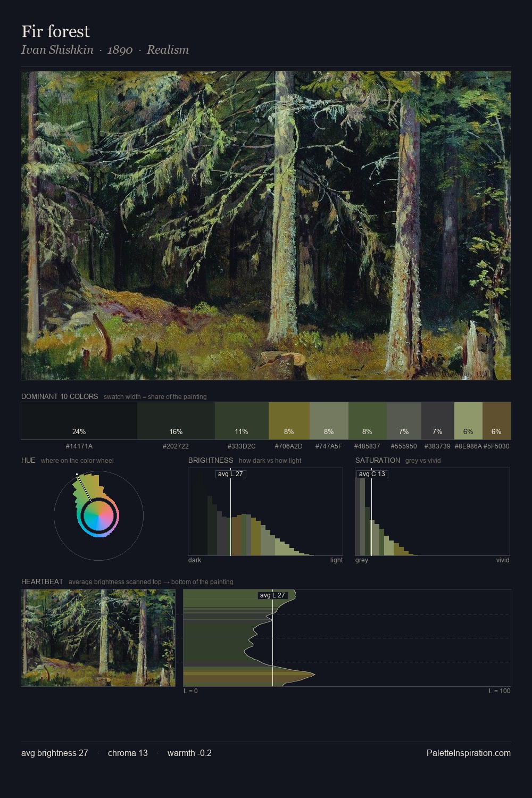Viewport: 532px width, 798px height.
Task: Click the hex code text #333D2C
Action: coord(242,446)
